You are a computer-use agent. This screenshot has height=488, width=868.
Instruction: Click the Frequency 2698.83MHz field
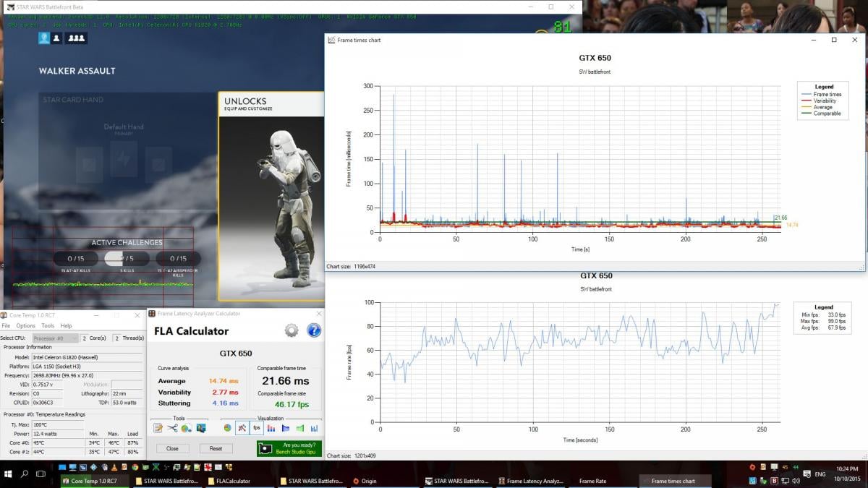coord(88,376)
